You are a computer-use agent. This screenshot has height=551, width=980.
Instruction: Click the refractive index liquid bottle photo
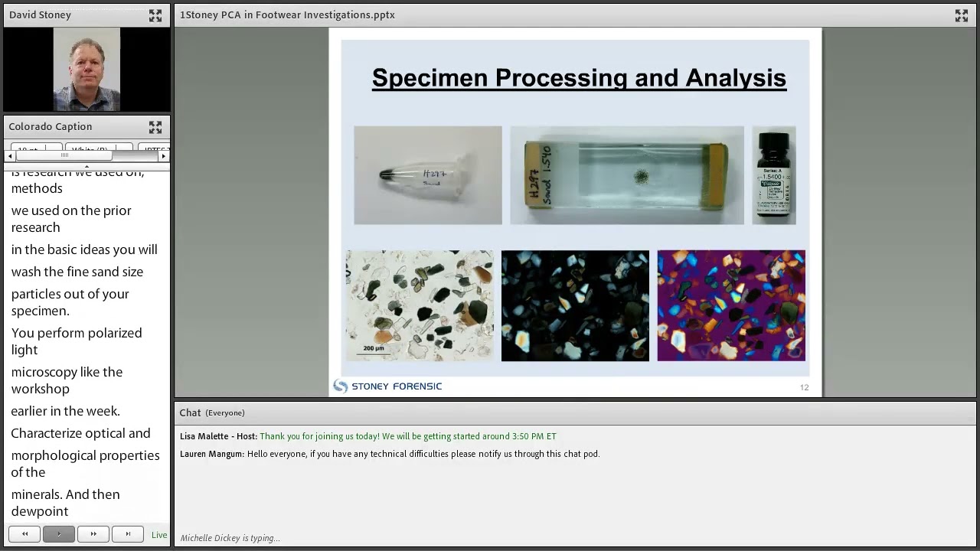[774, 175]
